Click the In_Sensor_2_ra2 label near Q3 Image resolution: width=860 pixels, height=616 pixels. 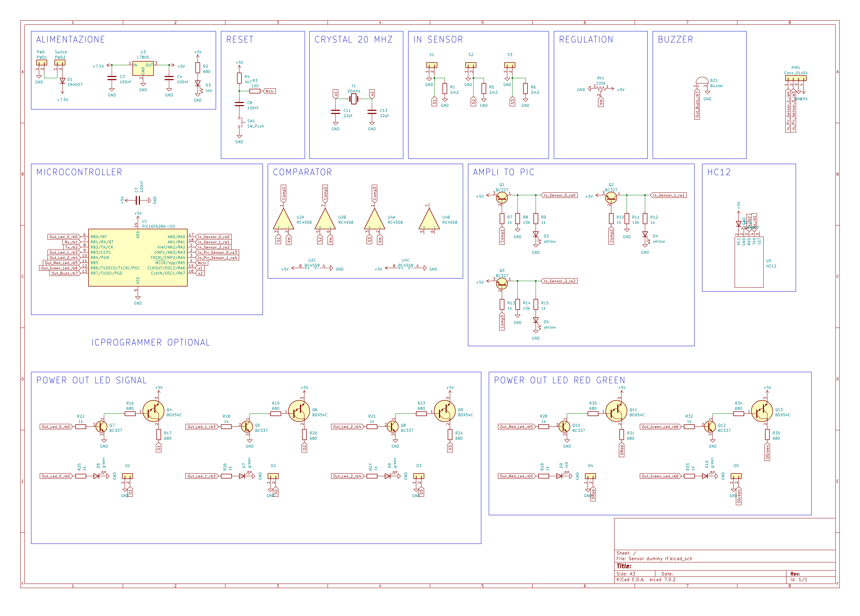click(x=560, y=281)
